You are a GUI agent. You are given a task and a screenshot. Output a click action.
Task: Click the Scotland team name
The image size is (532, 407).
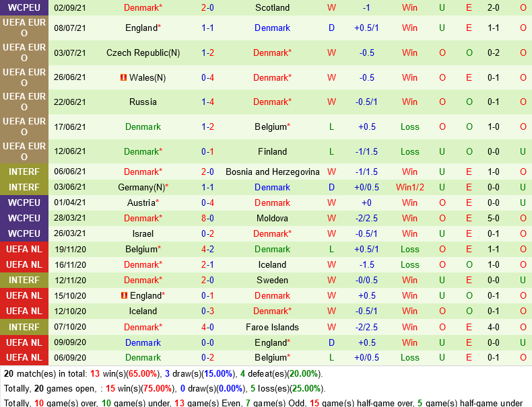tap(272, 7)
